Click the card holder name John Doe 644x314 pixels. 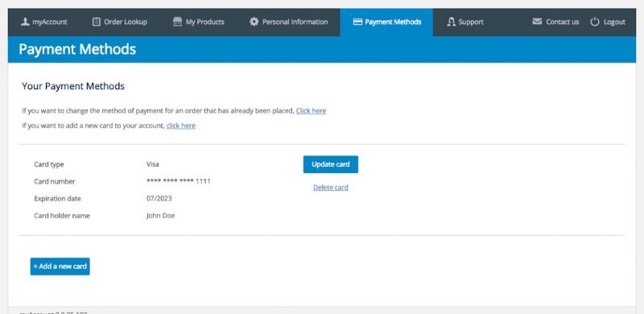160,215
